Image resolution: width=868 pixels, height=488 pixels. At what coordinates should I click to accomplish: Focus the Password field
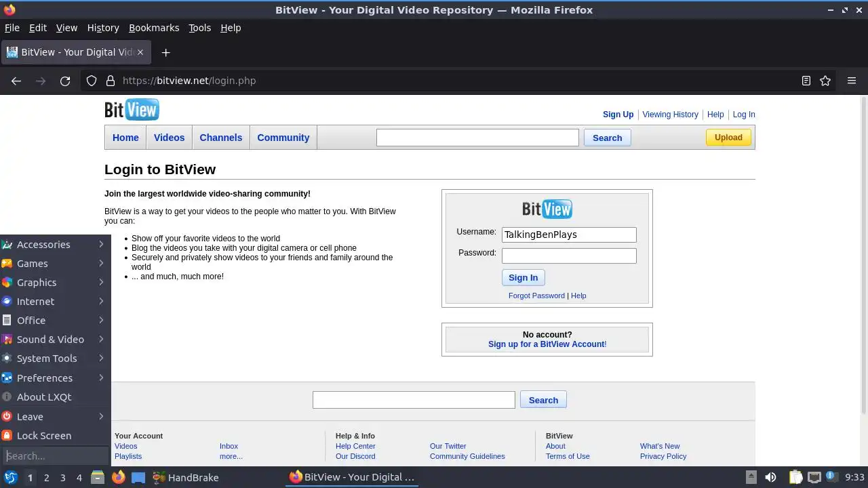tap(569, 256)
